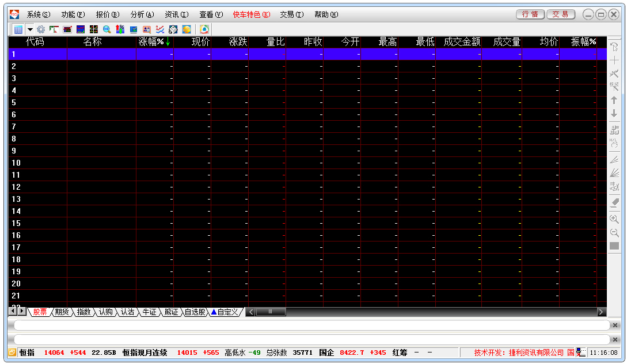The height and width of the screenshot is (364, 627).
Task: Switch to the 期货 tab
Action: point(62,312)
